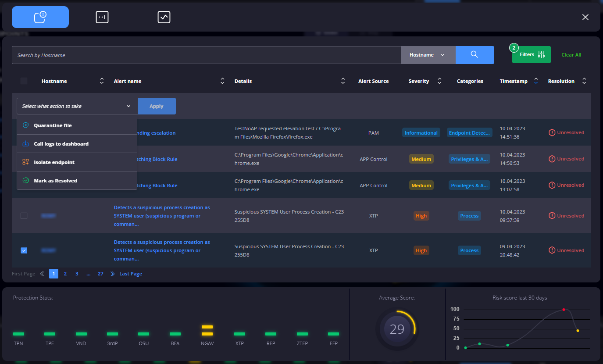This screenshot has width=603, height=364.
Task: Click the Categories column header
Action: click(470, 81)
